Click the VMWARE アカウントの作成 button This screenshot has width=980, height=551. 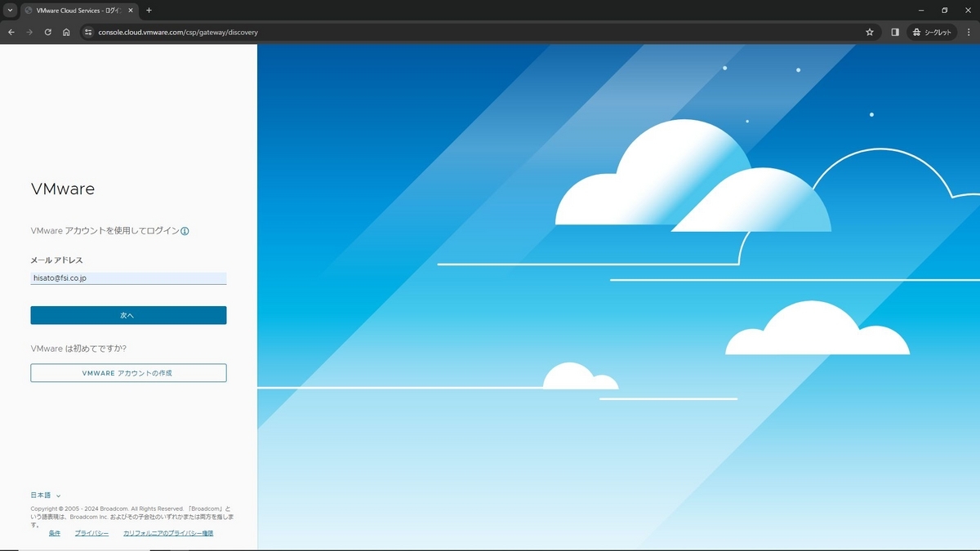click(128, 373)
